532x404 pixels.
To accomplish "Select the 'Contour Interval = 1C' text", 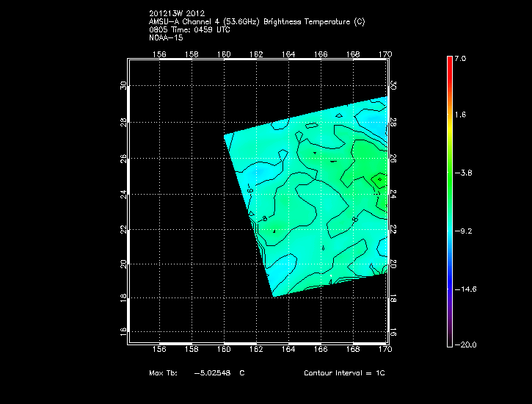I will pos(344,373).
